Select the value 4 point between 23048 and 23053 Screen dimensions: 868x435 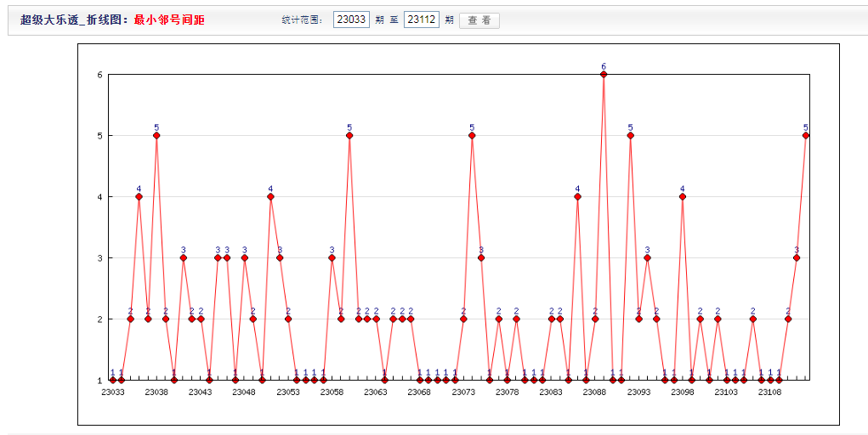pyautogui.click(x=270, y=196)
